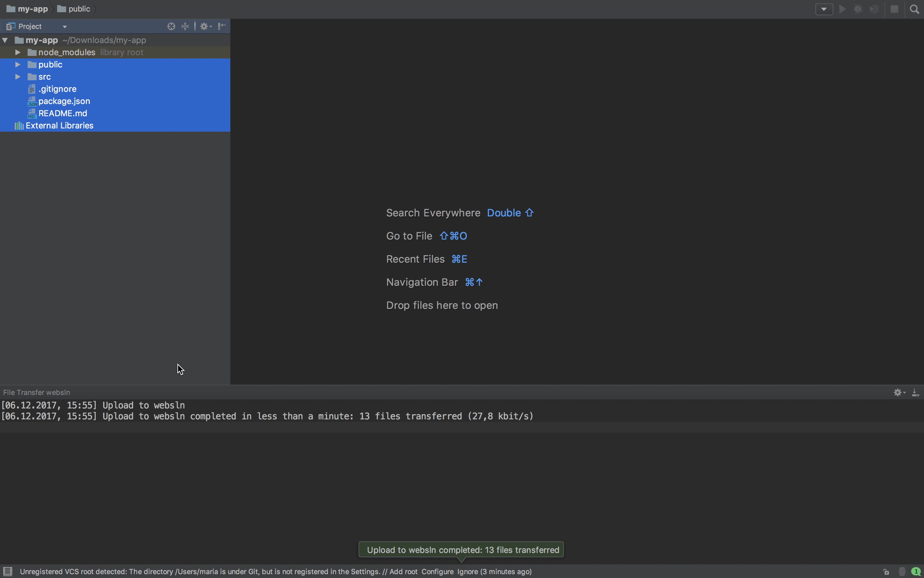This screenshot has height=578, width=924.
Task: Expand the src folder
Action: (x=18, y=77)
